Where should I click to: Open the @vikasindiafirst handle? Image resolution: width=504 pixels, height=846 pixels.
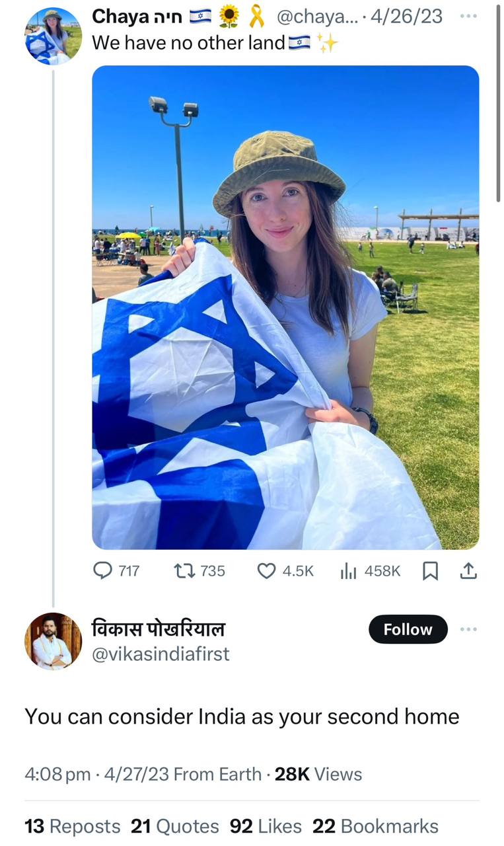(161, 654)
